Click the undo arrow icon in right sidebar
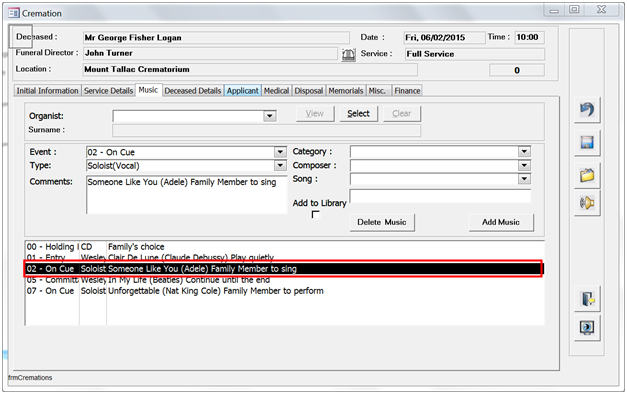 (587, 110)
